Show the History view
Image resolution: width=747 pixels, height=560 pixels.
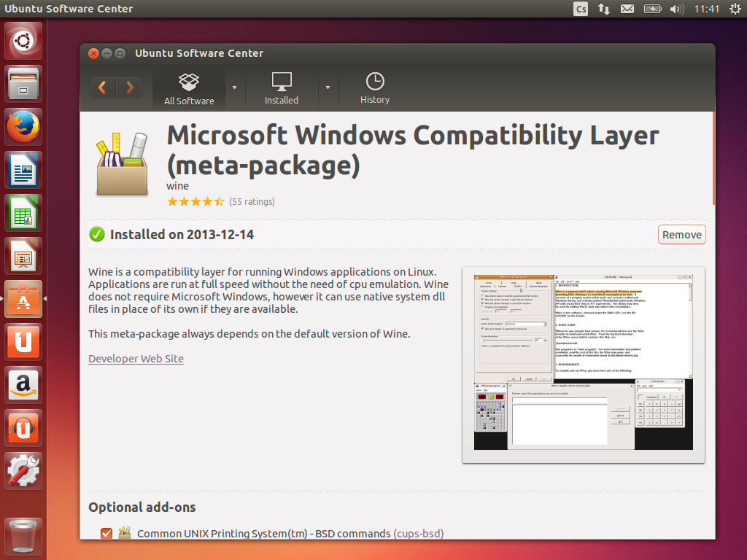coord(374,88)
